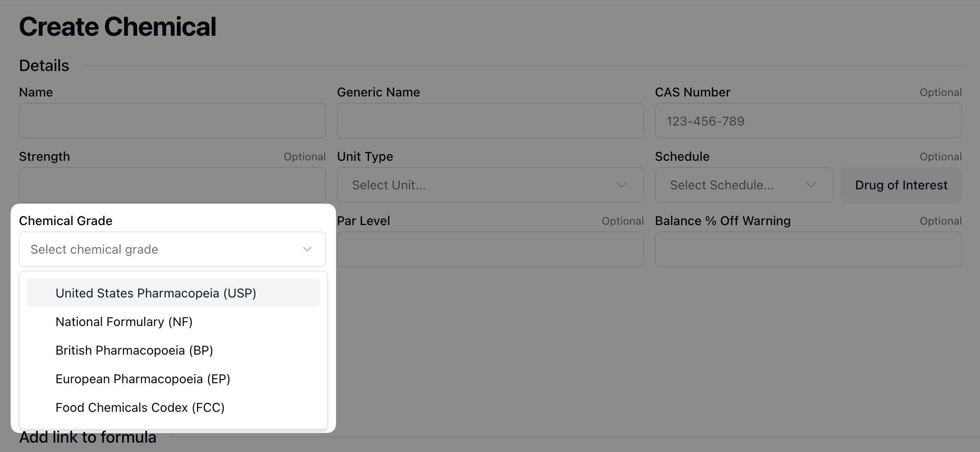Viewport: 980px width, 452px height.
Task: Click the Par Level input field
Action: tap(490, 249)
